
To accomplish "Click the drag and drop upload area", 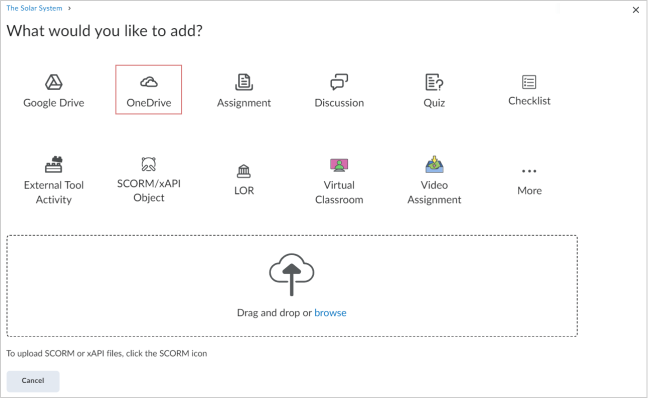I will (x=292, y=286).
